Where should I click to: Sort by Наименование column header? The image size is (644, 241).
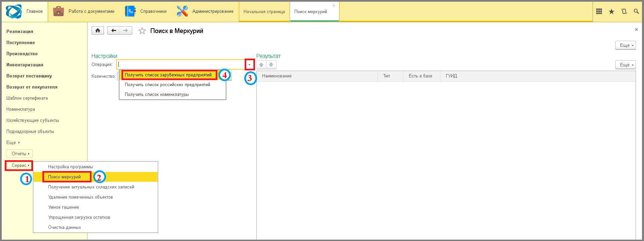317,76
